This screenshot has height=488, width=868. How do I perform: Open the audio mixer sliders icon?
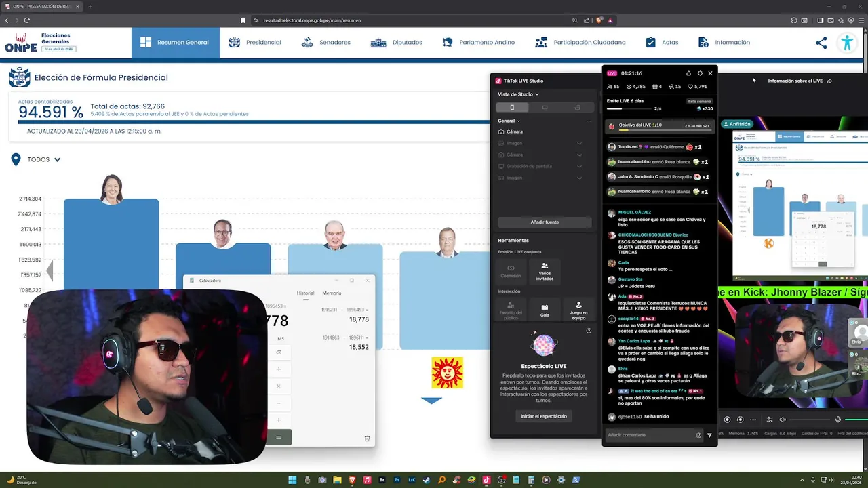point(769,420)
